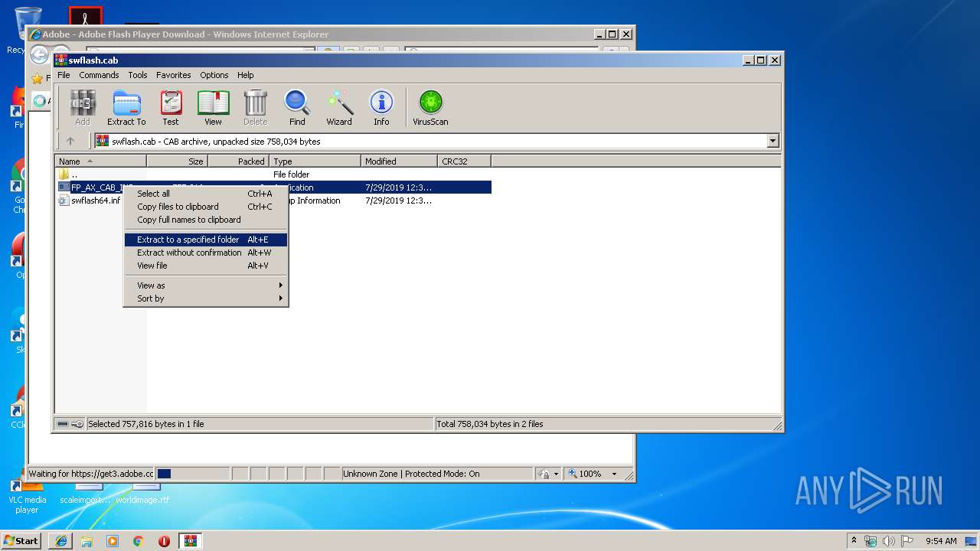980x551 pixels.
Task: Open the Tools menu
Action: (138, 75)
